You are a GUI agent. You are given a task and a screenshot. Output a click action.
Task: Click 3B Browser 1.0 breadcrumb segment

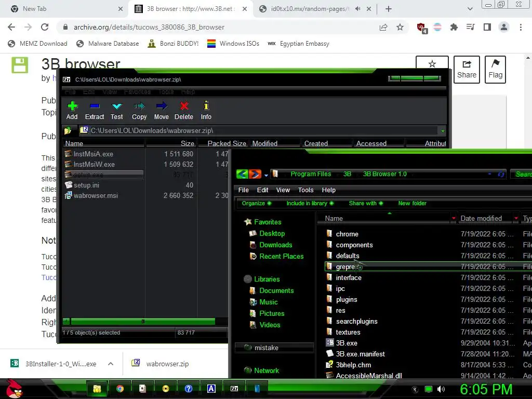(x=385, y=174)
